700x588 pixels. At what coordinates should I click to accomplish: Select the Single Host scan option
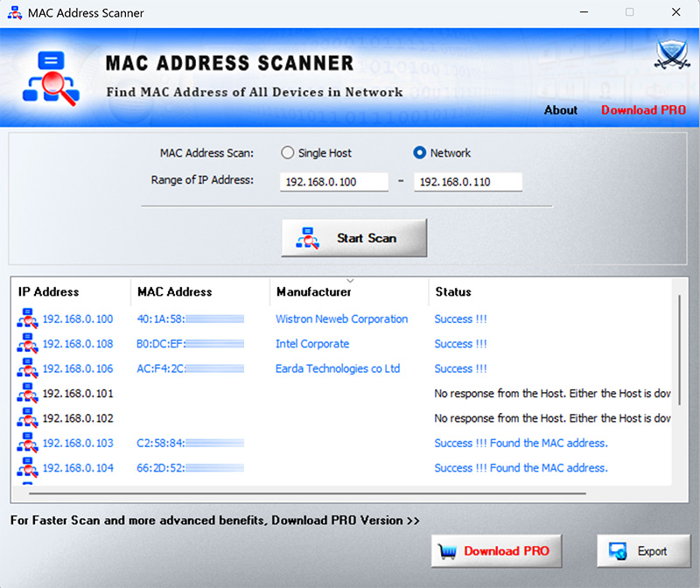287,152
